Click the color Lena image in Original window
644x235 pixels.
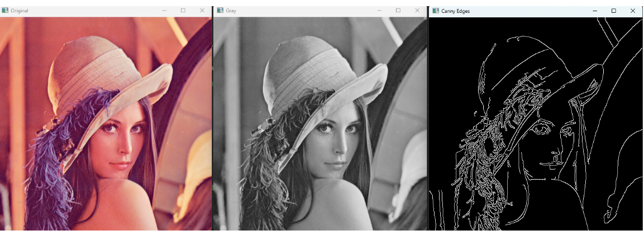coord(106,124)
